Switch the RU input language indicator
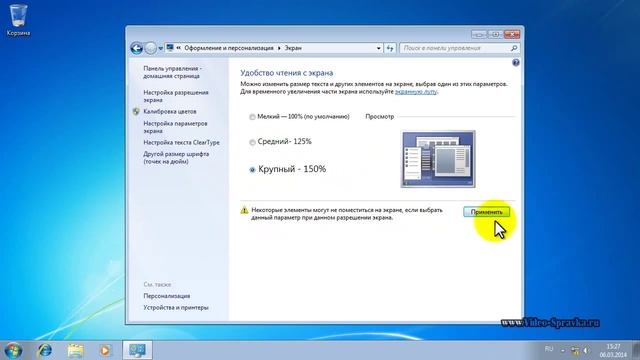 tap(549, 349)
